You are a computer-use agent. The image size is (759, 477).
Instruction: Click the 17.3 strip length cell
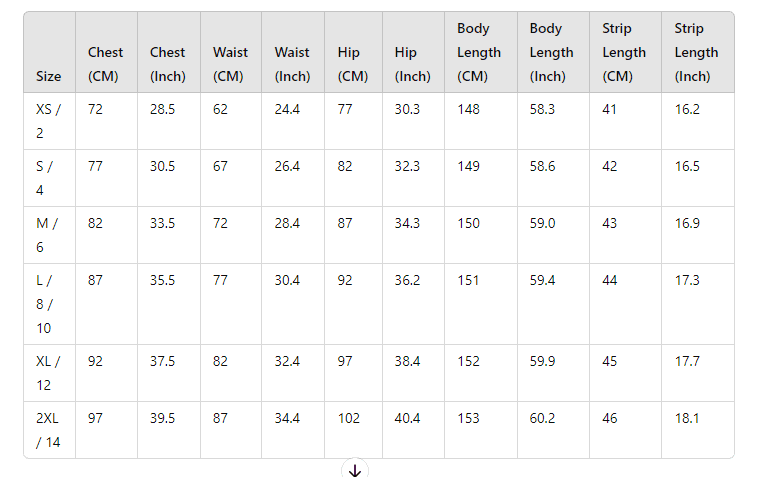[687, 280]
